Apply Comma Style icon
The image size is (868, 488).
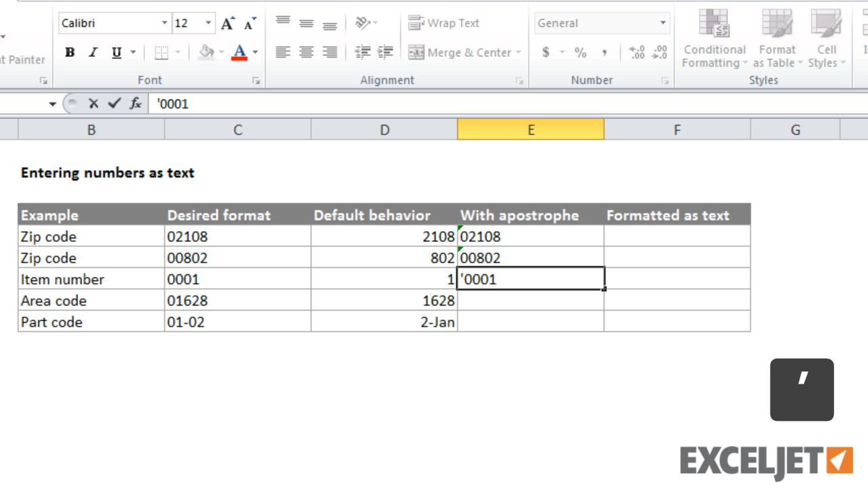coord(604,52)
